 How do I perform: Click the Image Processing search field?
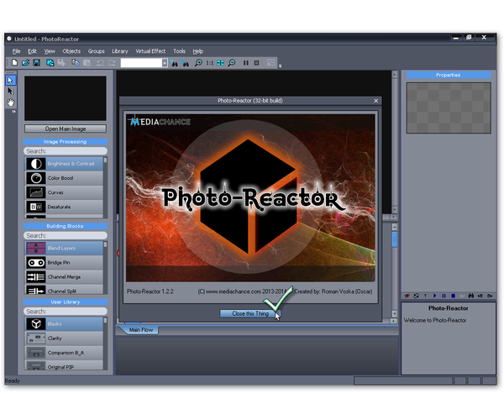pyautogui.click(x=66, y=151)
